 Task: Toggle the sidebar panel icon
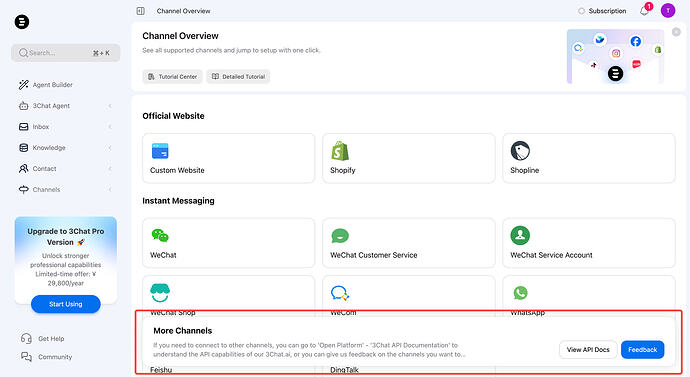click(140, 11)
